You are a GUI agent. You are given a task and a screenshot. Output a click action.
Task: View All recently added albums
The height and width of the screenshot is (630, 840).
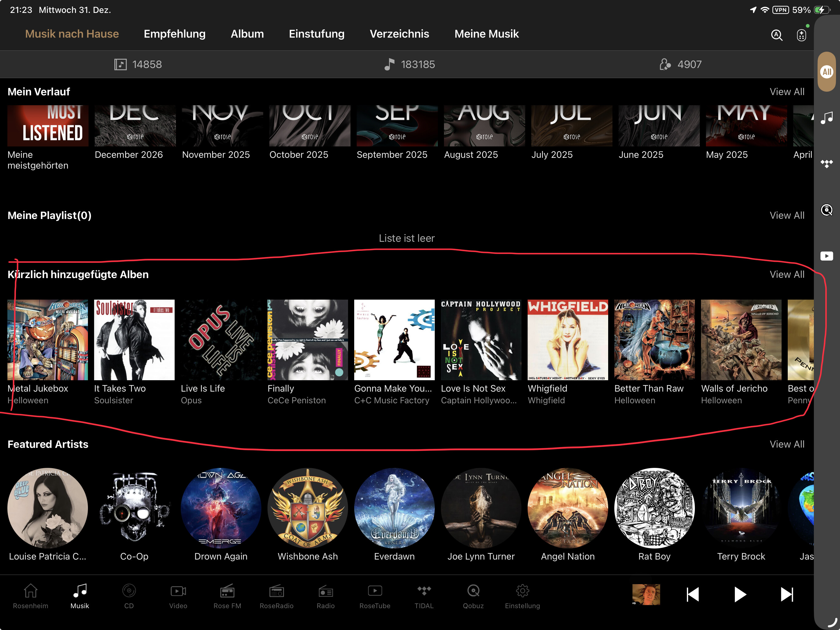click(787, 274)
